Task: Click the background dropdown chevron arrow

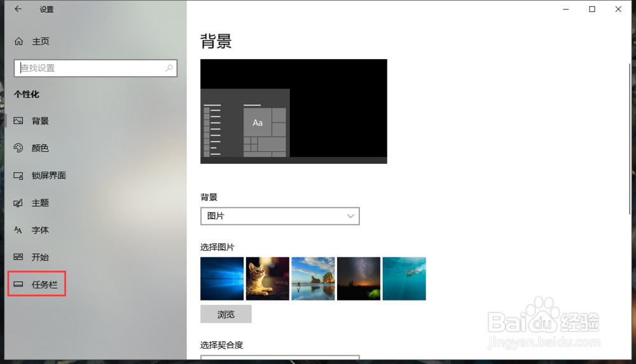Action: (x=350, y=216)
